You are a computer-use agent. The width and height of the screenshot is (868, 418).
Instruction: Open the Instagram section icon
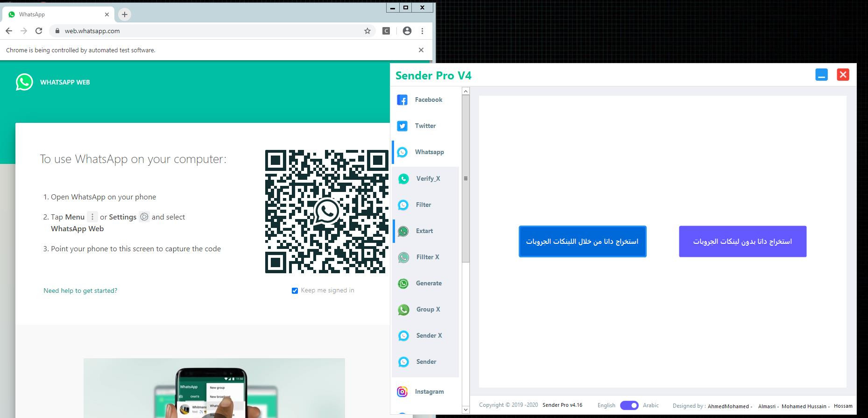[x=402, y=392]
